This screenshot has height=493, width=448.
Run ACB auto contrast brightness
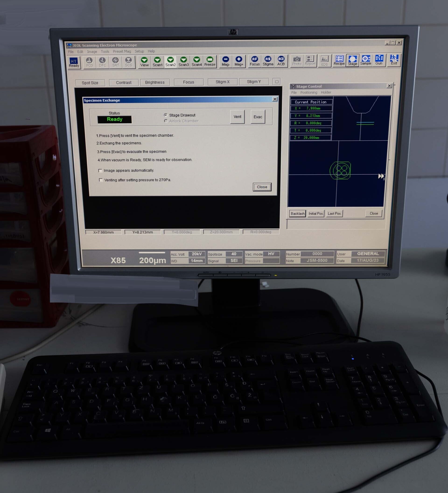point(281,61)
